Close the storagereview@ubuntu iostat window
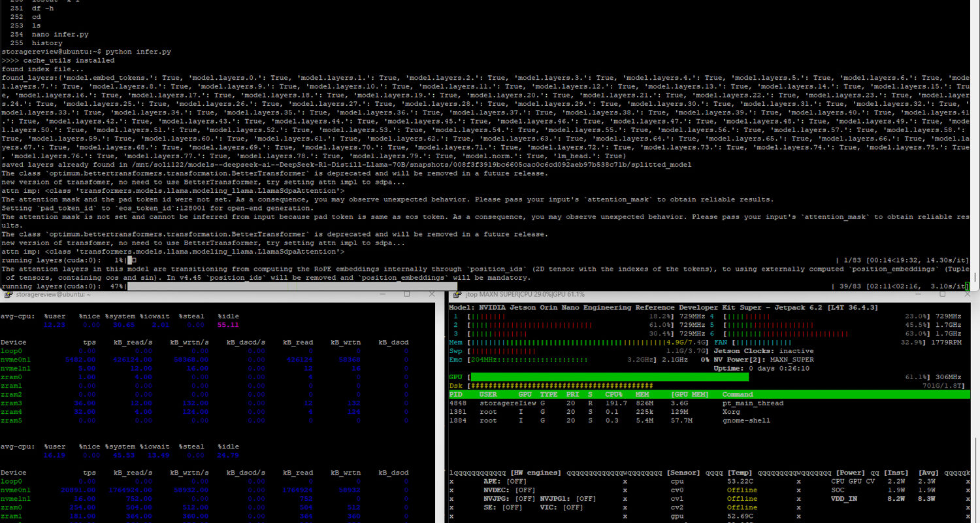Image resolution: width=980 pixels, height=523 pixels. coord(432,294)
